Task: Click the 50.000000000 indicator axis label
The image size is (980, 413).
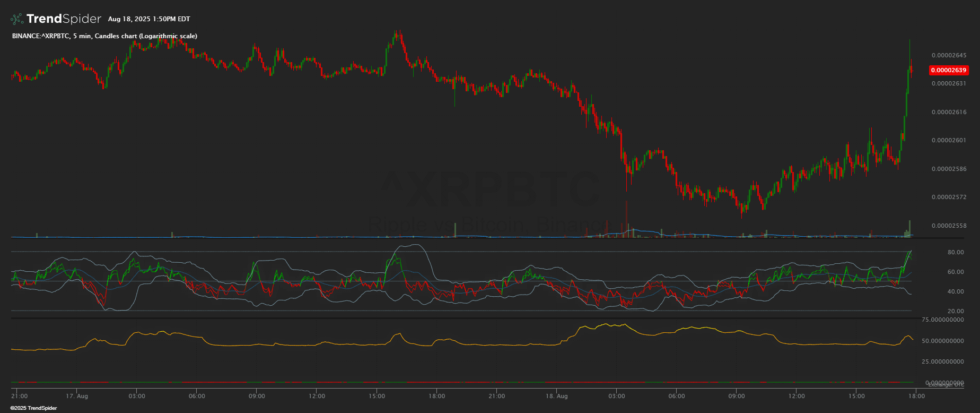Action: pos(943,341)
